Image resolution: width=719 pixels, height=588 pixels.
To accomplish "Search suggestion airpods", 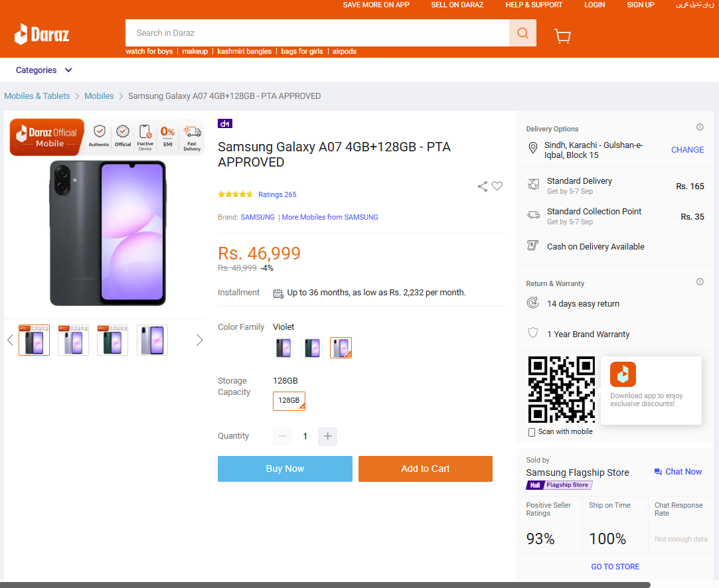I will [345, 51].
